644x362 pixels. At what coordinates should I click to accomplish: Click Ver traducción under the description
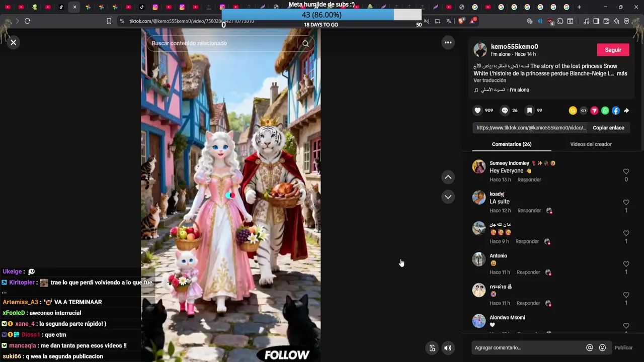click(x=490, y=80)
